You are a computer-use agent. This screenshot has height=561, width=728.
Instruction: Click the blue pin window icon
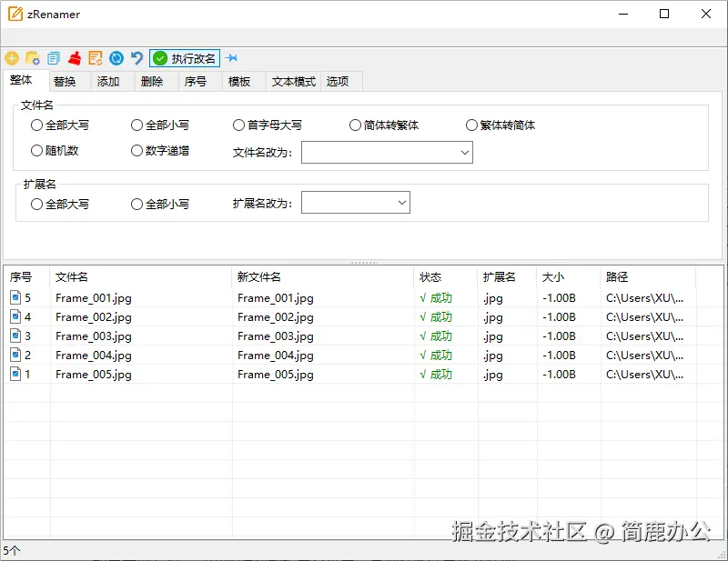(231, 58)
